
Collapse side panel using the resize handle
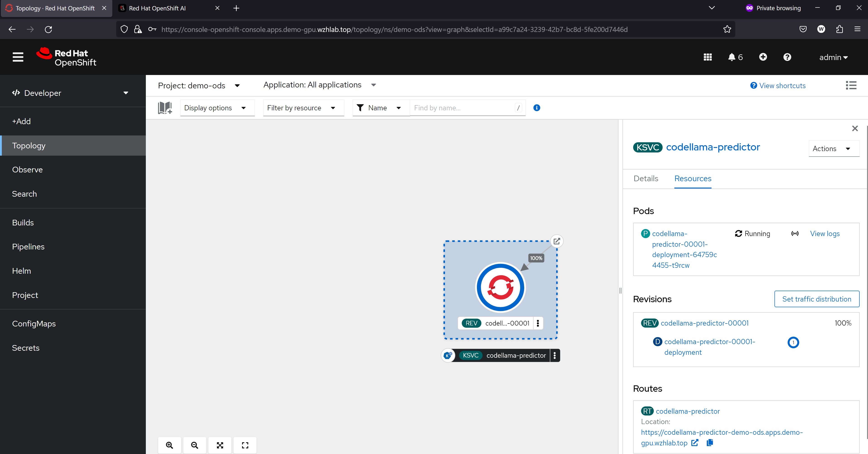coord(620,290)
